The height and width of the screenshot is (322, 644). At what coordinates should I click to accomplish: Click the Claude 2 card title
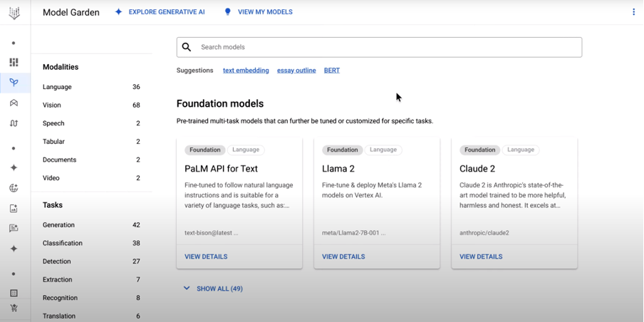click(x=477, y=169)
